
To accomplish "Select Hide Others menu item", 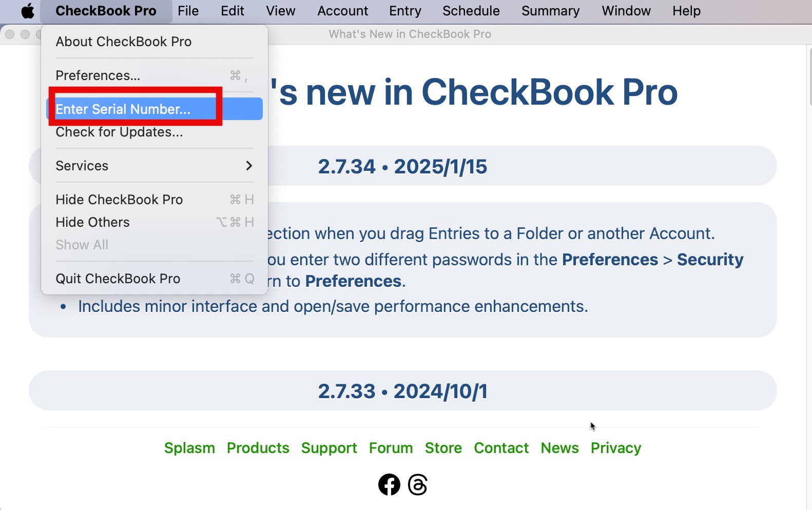I will pos(92,222).
